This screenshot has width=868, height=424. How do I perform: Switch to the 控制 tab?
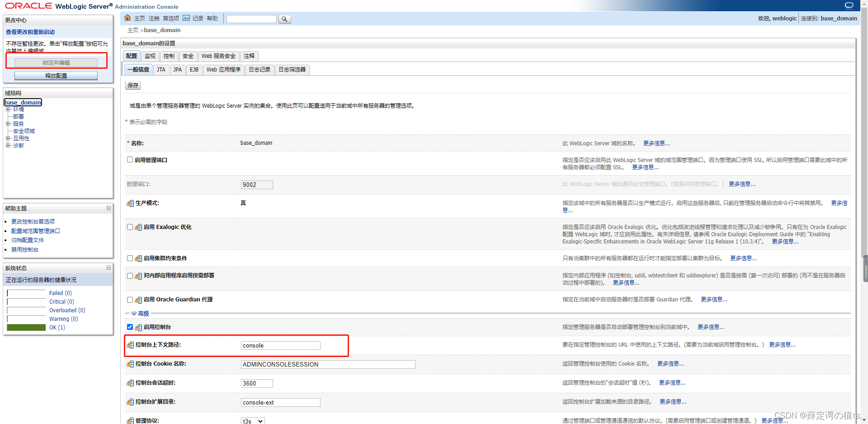coord(169,56)
